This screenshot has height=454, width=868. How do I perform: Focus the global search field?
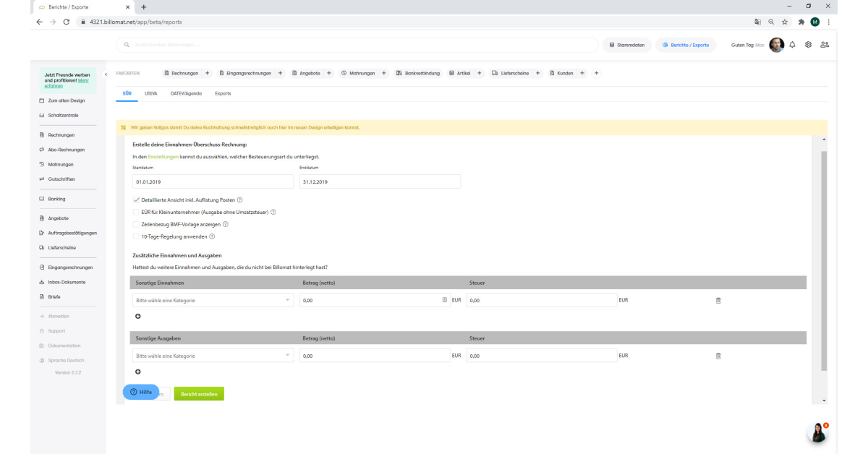(357, 45)
